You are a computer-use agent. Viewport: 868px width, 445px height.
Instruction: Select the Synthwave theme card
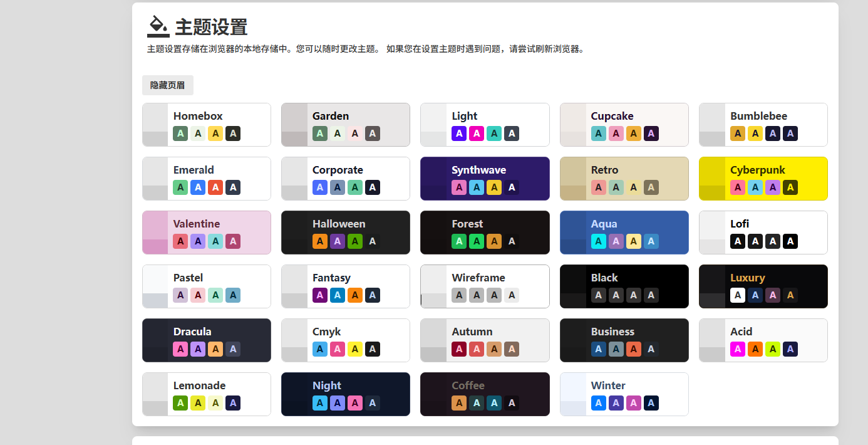coord(485,179)
